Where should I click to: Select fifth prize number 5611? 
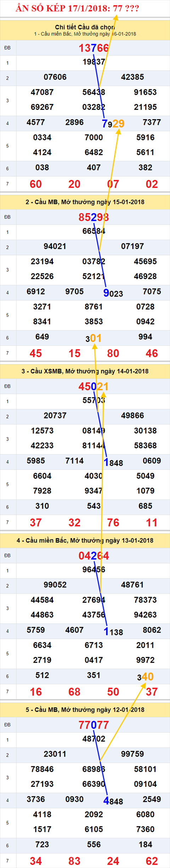(x=145, y=153)
